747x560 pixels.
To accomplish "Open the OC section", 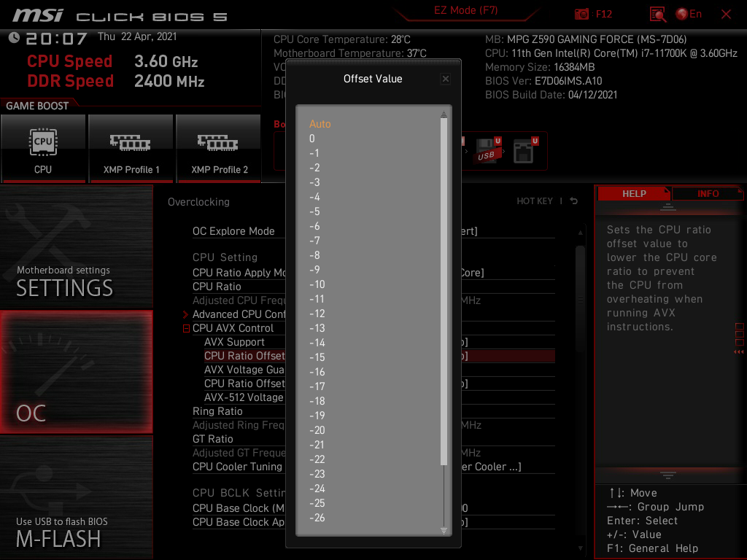I will click(x=76, y=373).
